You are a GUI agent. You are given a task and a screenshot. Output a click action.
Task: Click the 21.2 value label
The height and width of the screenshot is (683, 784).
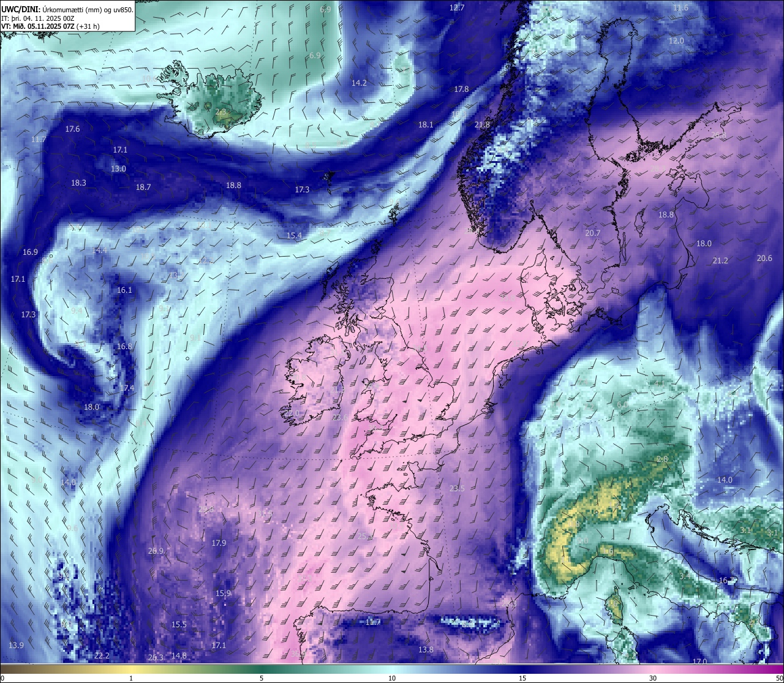(x=720, y=261)
